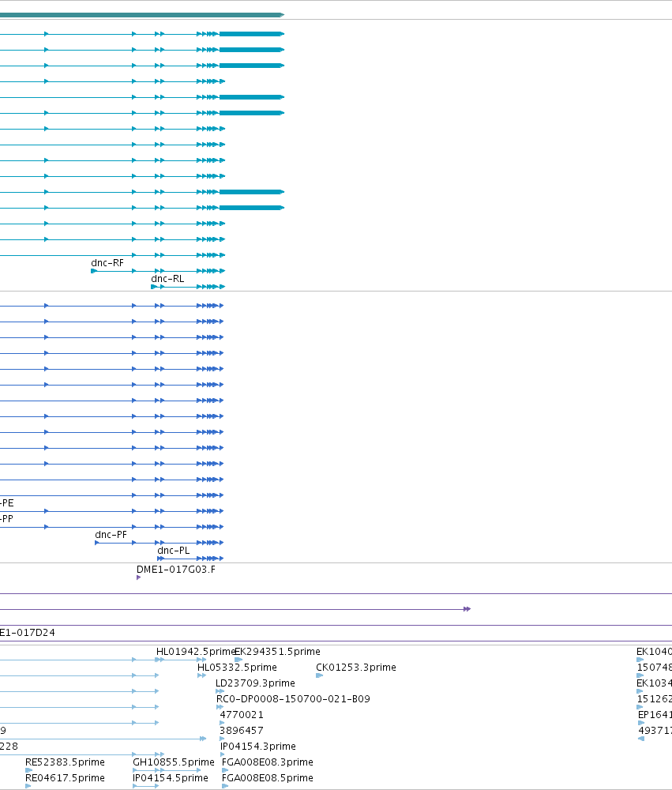The image size is (672, 790).
Task: Select the IP04154.5prime label
Action: pyautogui.click(x=171, y=778)
